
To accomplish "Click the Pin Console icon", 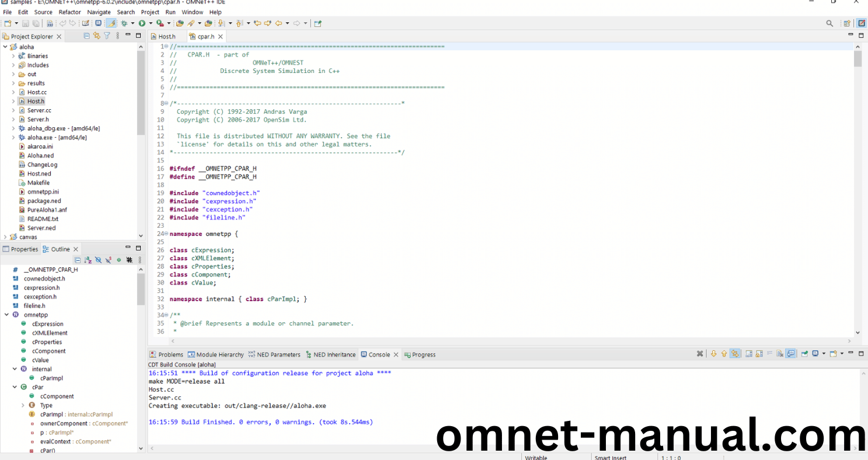I will coord(804,354).
